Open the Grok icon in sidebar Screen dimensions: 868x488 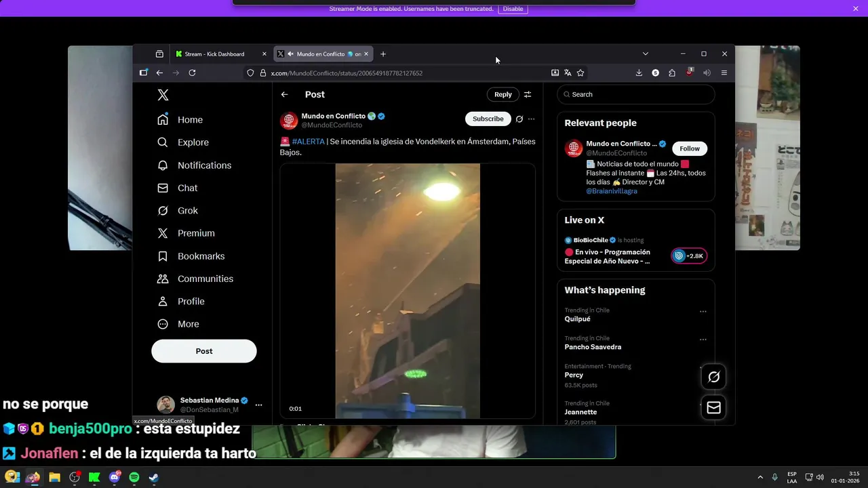pos(163,211)
